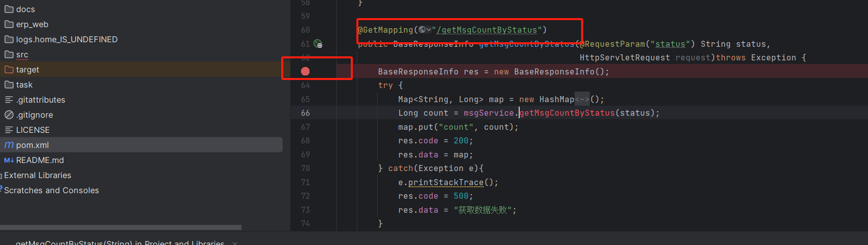Follow the "/getMsgCountByStatus" URL link
The image size is (868, 245).
point(486,30)
